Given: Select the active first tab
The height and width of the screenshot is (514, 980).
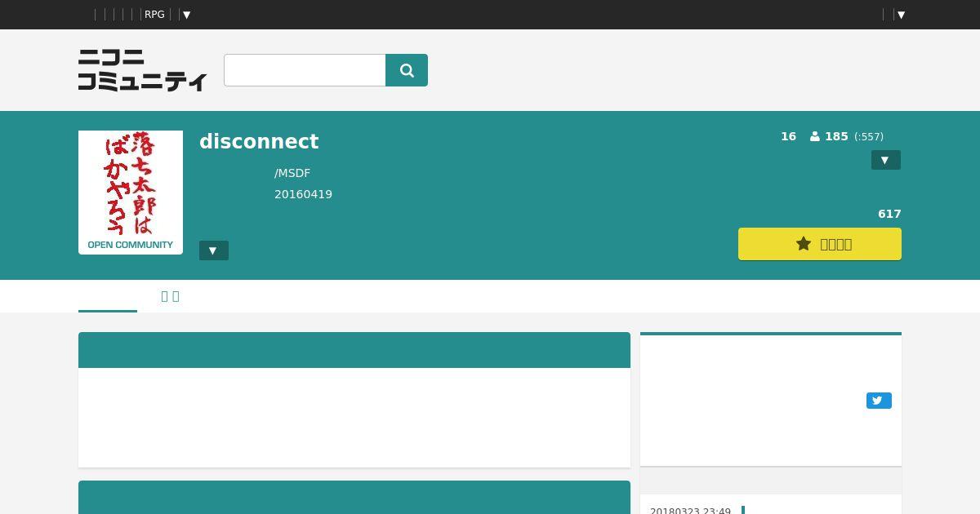Looking at the screenshot, I should (x=108, y=296).
